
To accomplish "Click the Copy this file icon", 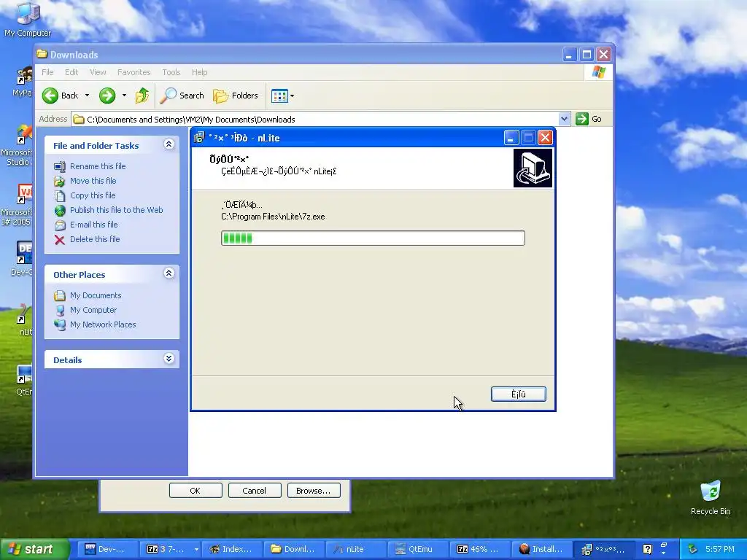I will coord(60,195).
